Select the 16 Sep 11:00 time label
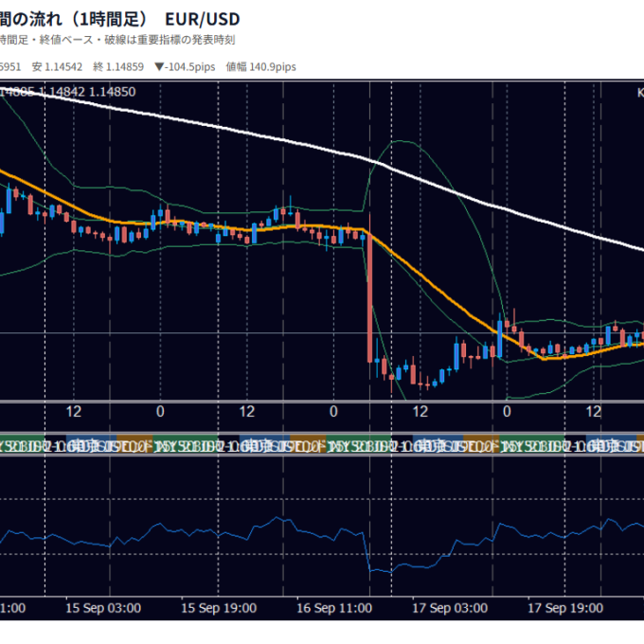 (334, 608)
